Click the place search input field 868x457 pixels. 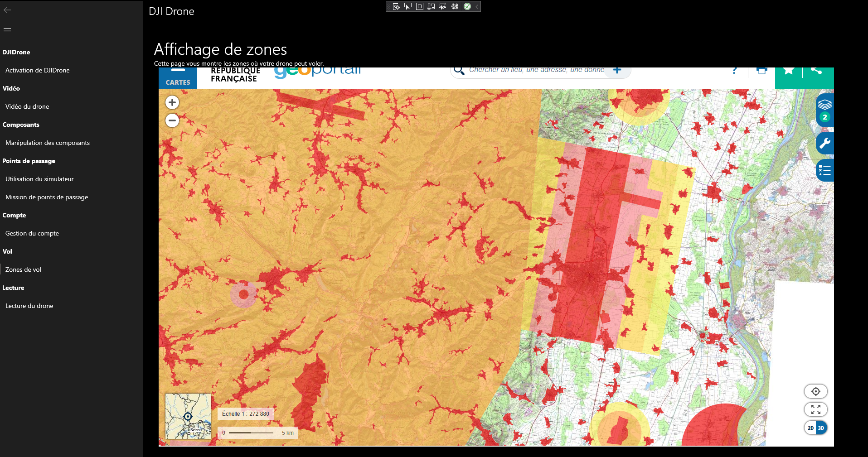(536, 70)
